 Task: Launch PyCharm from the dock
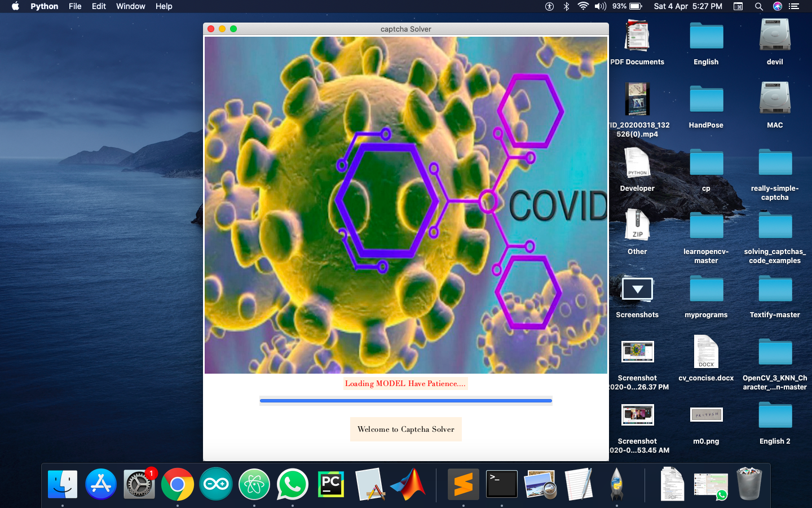331,484
